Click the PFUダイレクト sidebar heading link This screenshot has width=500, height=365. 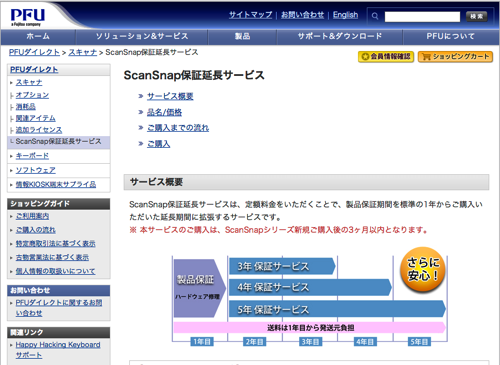(x=34, y=70)
